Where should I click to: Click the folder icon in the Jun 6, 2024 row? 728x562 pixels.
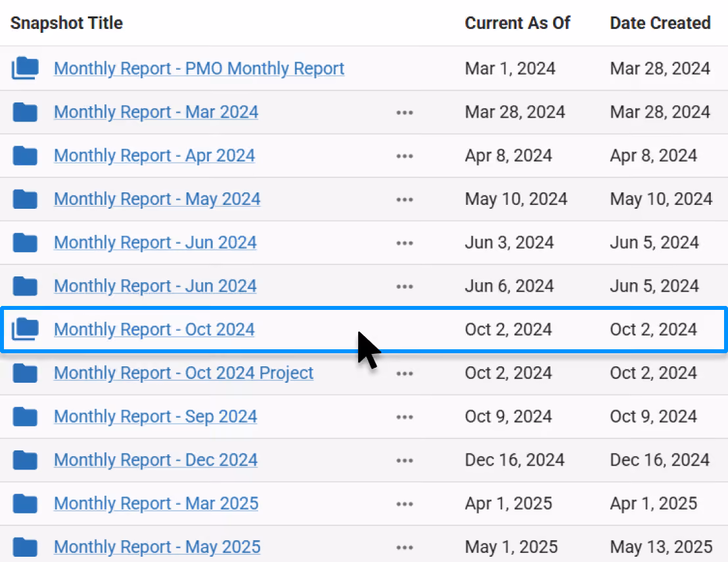(25, 286)
